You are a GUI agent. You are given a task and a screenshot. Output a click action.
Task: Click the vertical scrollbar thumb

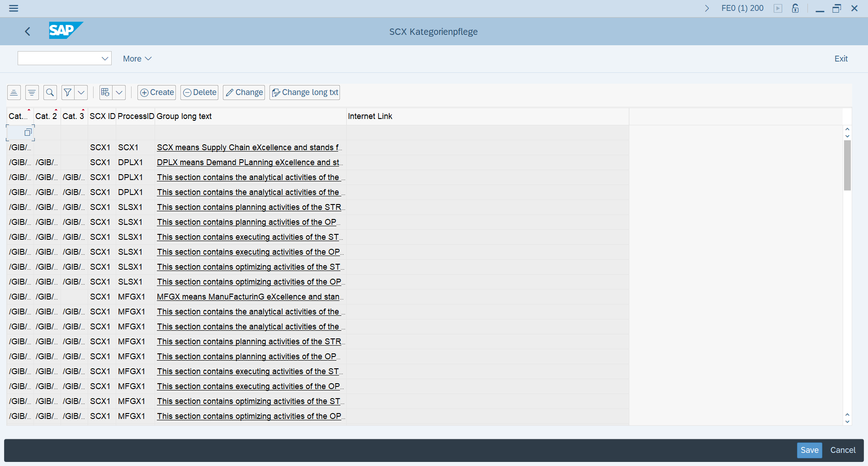(x=847, y=165)
